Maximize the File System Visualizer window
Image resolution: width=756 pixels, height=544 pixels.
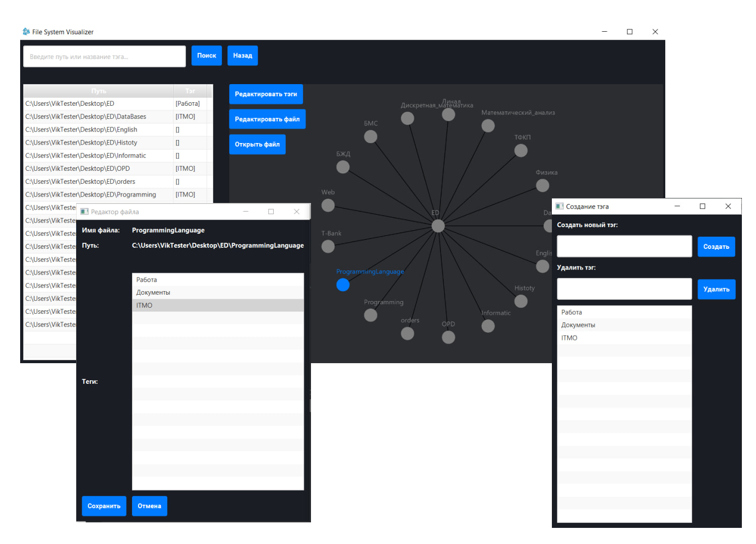coord(629,31)
